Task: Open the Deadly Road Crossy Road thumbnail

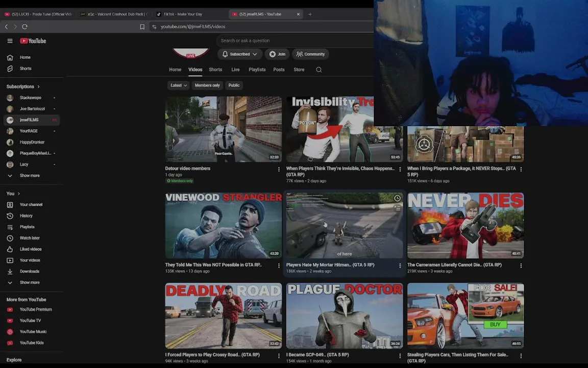Action: coord(224,316)
